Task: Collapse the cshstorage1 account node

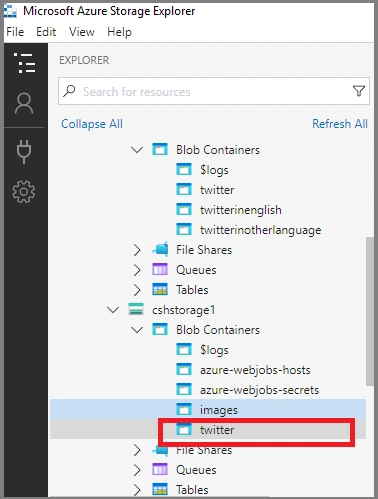Action: 113,310
